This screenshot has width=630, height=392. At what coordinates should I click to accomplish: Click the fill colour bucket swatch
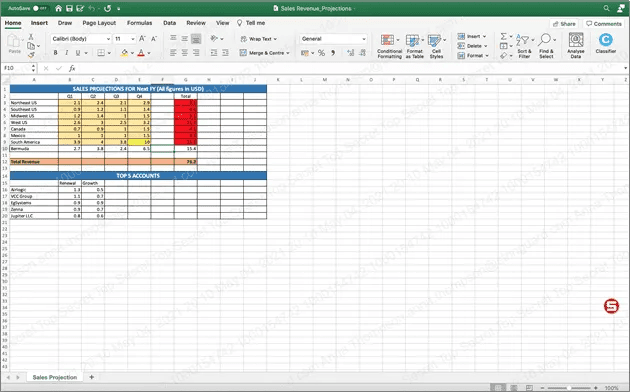click(124, 53)
